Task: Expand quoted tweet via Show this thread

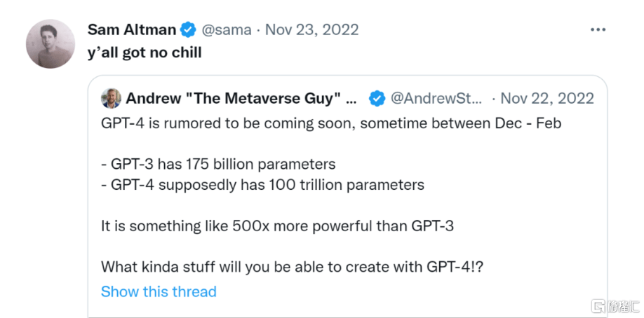Action: pyautogui.click(x=159, y=291)
